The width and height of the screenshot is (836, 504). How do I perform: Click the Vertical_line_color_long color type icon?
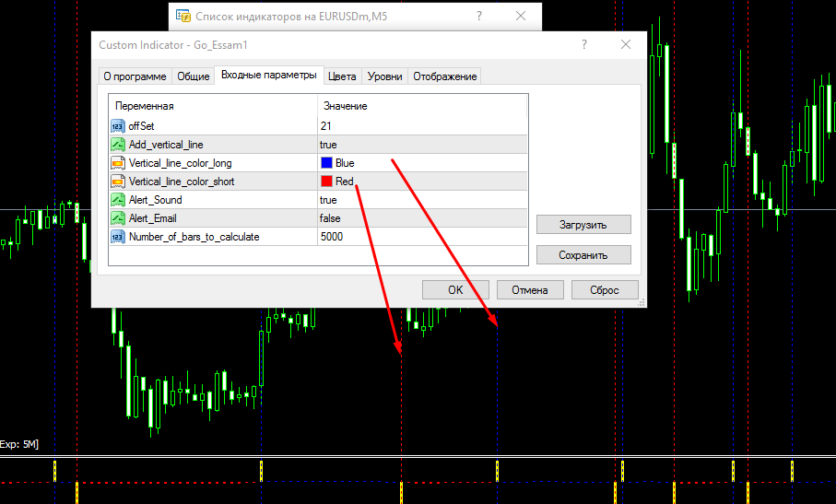(x=117, y=163)
